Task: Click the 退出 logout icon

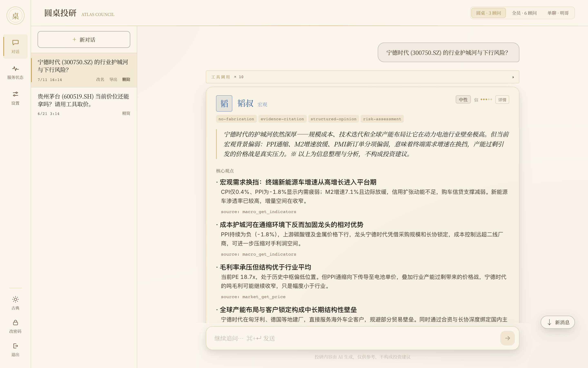Action: (x=15, y=350)
